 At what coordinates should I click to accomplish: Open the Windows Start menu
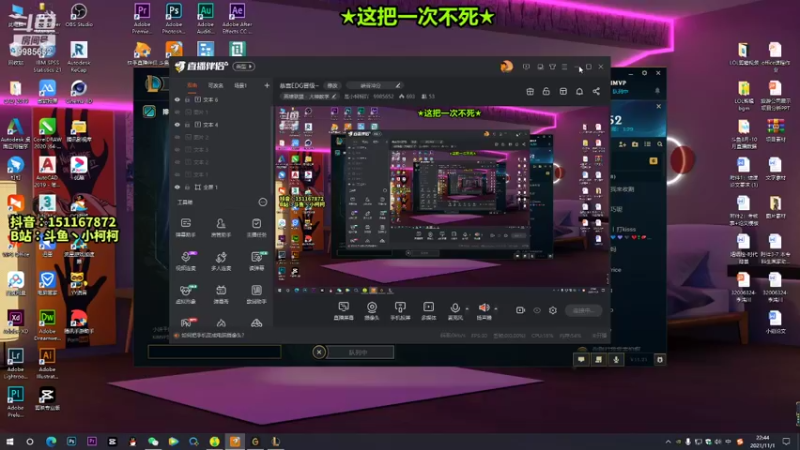(9, 441)
